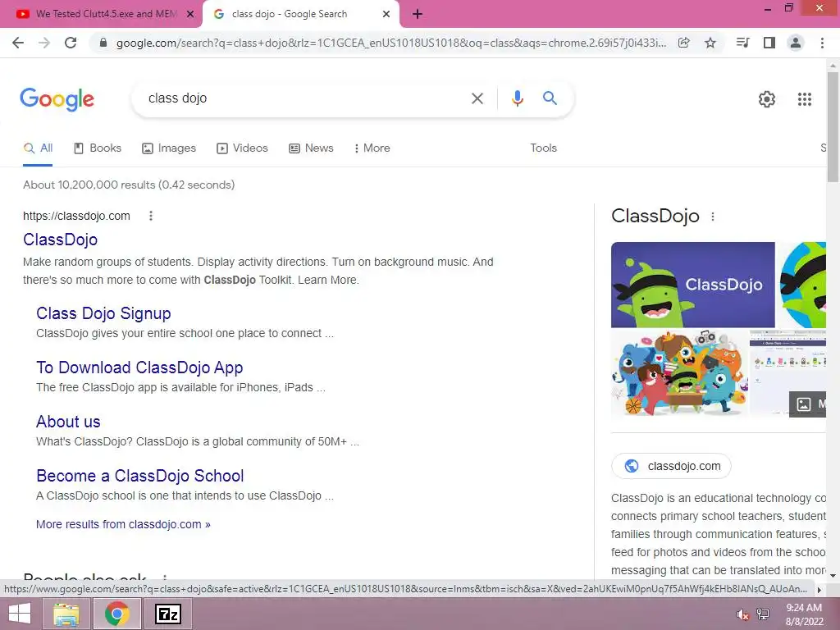Open About us sitelink
The height and width of the screenshot is (630, 840).
coord(68,422)
